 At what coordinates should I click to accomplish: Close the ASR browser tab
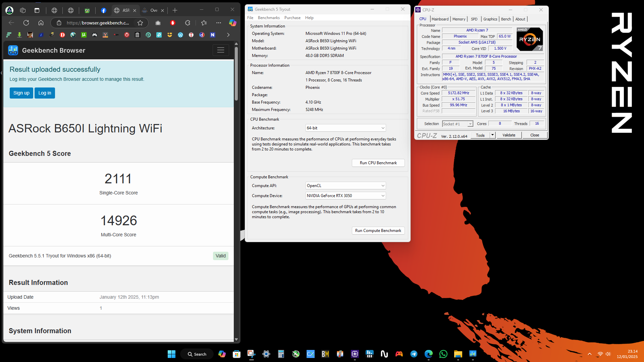tap(135, 10)
